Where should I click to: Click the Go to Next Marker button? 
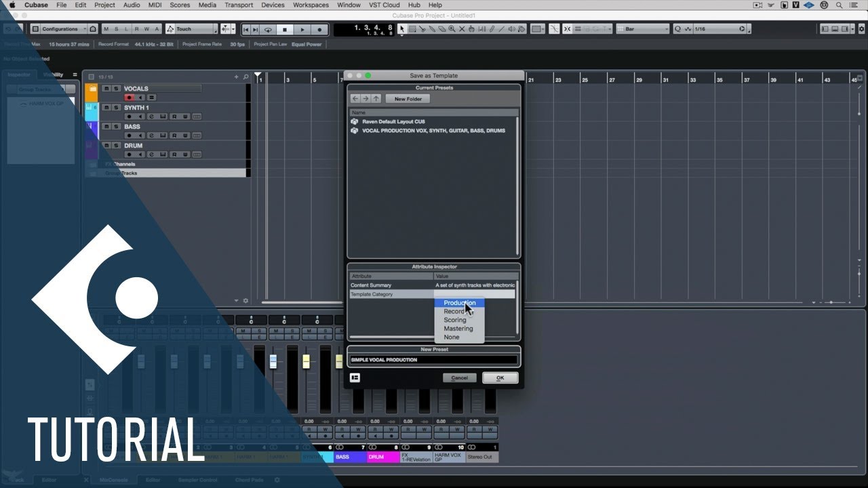(x=255, y=29)
